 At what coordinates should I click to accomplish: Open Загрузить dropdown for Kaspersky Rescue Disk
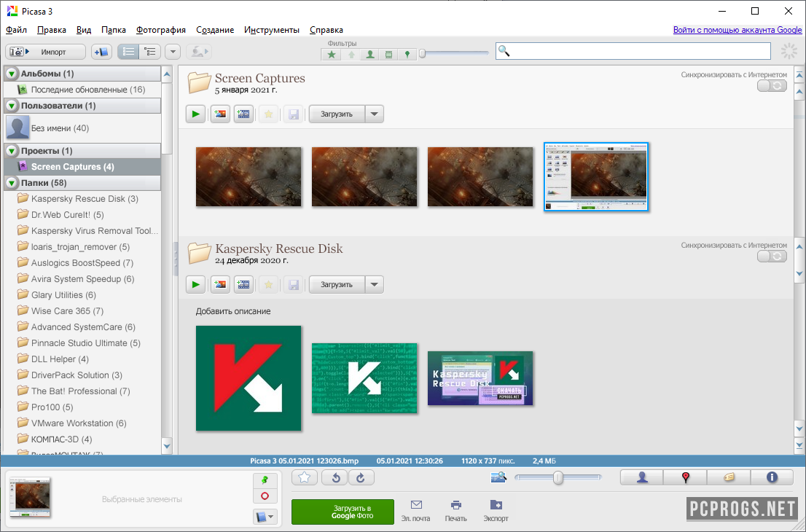(x=375, y=285)
